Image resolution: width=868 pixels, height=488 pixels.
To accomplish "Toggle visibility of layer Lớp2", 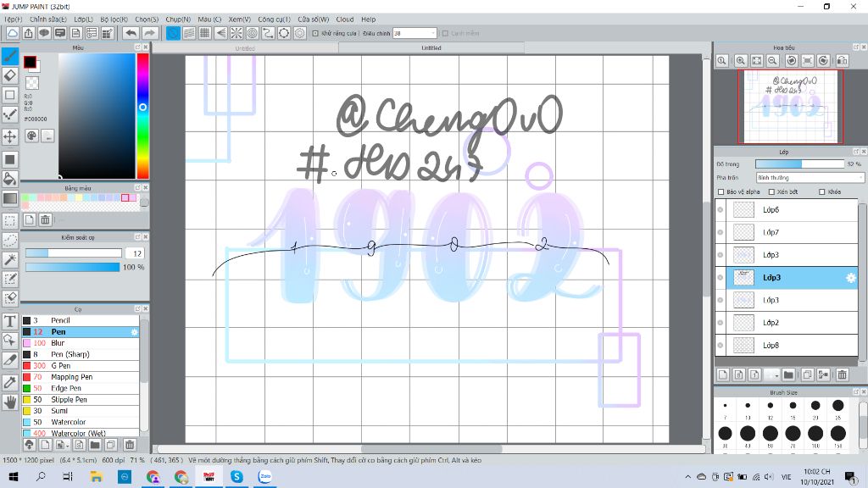I will pos(721,323).
